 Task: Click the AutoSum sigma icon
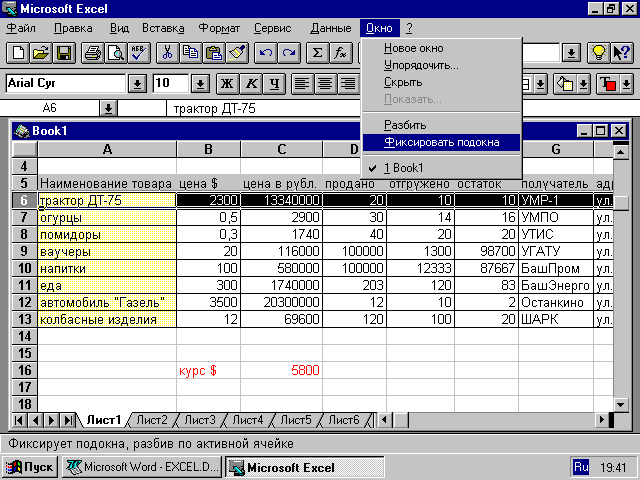pos(317,53)
